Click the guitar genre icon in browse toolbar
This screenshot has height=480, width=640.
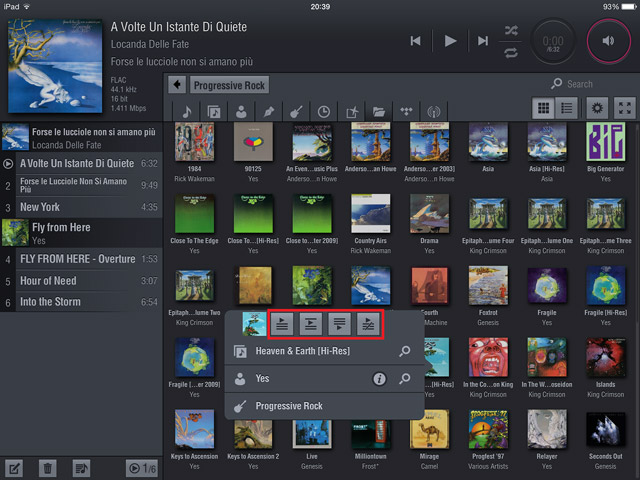(297, 112)
